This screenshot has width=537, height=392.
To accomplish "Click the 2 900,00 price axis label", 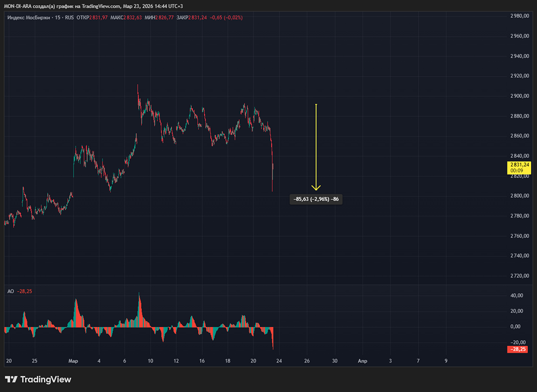I will 519,96.
